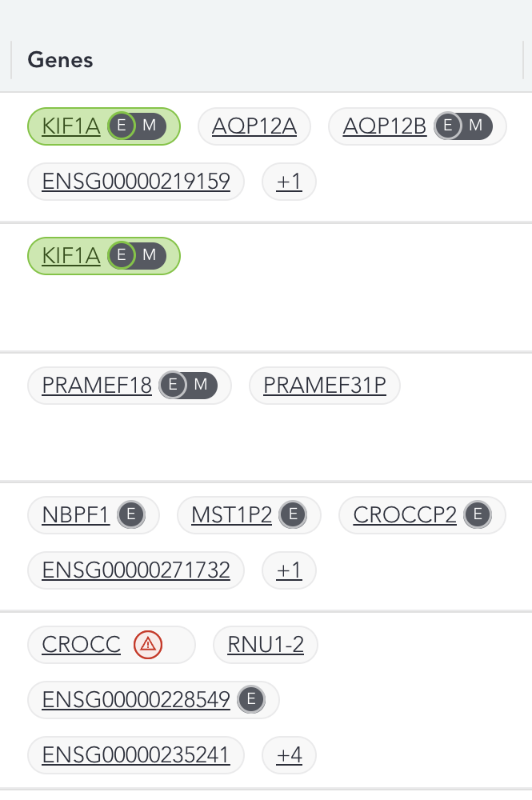
Task: Click the M badge on the first KIF1A chip
Action: [148, 126]
